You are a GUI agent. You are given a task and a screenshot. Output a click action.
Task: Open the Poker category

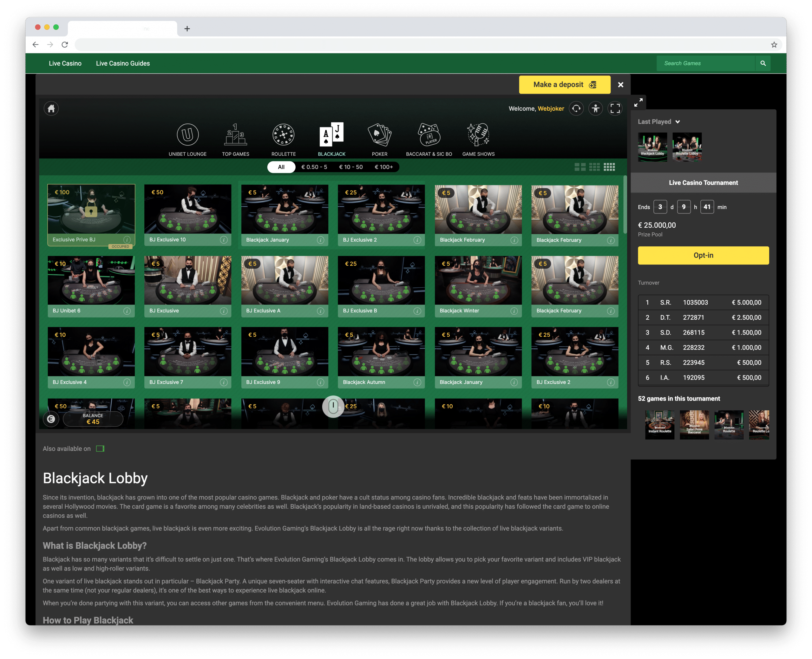380,139
